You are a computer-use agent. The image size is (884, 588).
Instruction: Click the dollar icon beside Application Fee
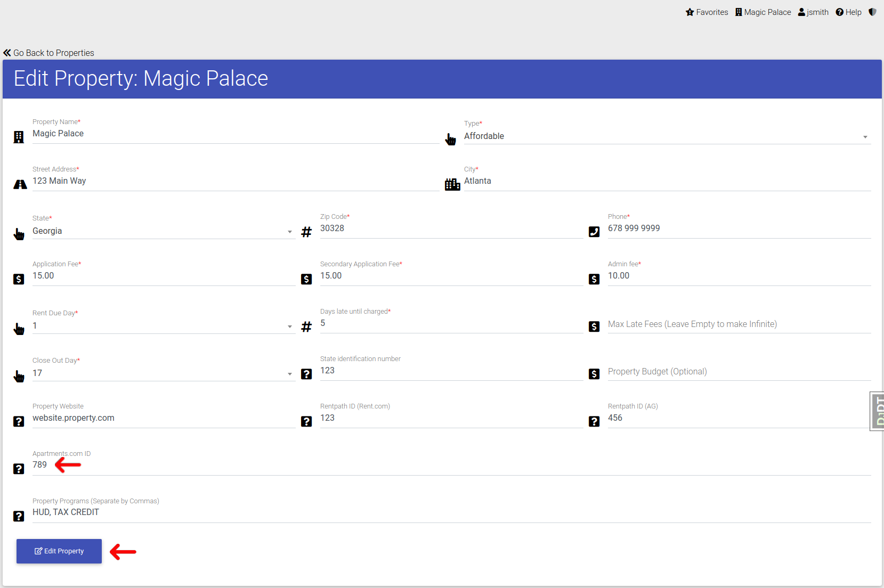point(19,279)
